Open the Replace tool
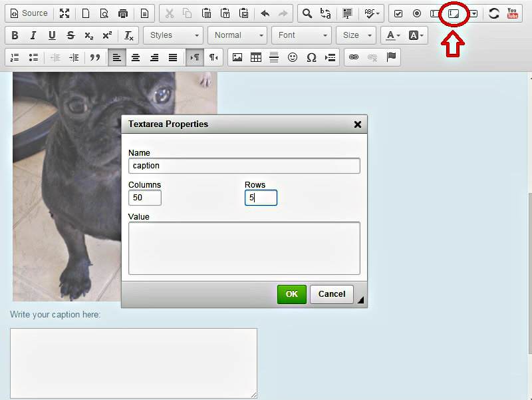Image resolution: width=532 pixels, height=400 pixels. click(x=326, y=13)
